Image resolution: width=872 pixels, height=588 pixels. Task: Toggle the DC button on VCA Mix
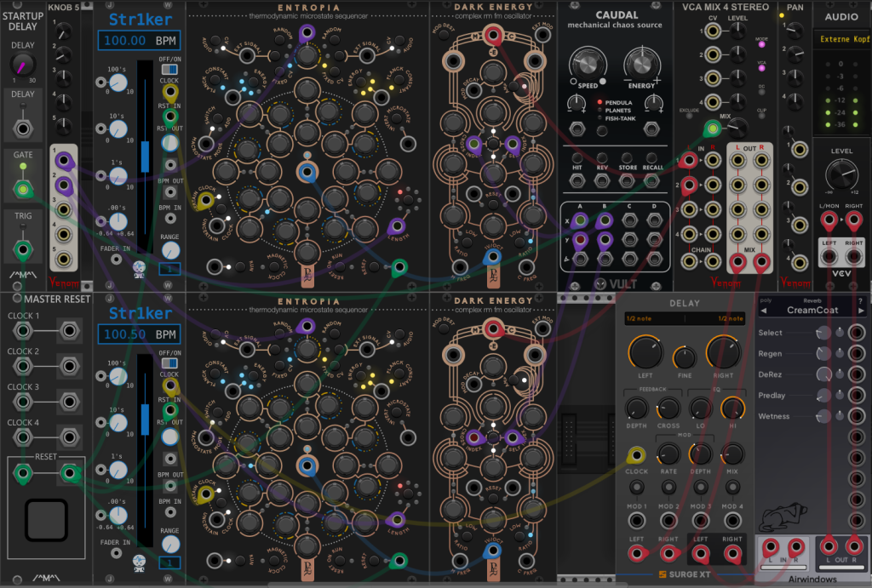[x=761, y=92]
